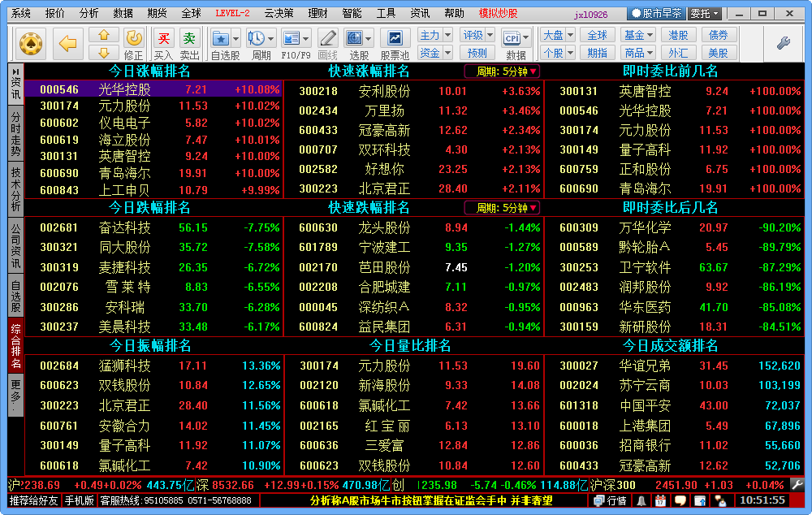
Task: Open the 委托 dropdown in title bar
Action: click(705, 14)
